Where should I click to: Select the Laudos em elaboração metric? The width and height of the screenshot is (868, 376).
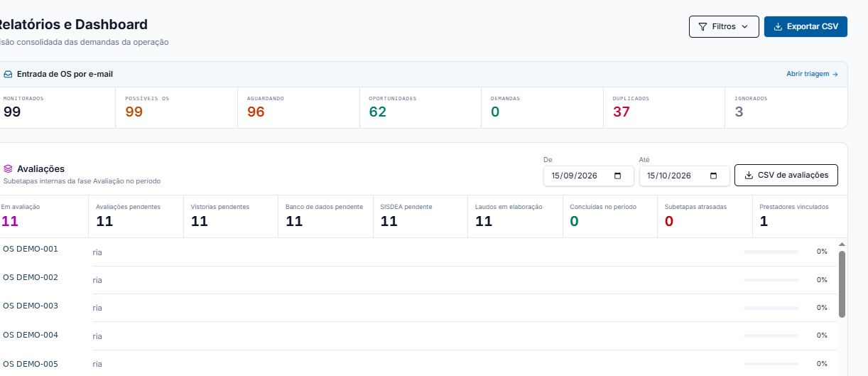coord(515,216)
